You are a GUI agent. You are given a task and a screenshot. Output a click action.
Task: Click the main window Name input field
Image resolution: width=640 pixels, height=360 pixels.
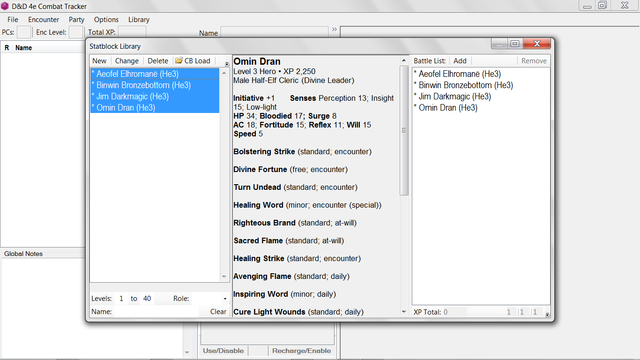click(x=275, y=32)
